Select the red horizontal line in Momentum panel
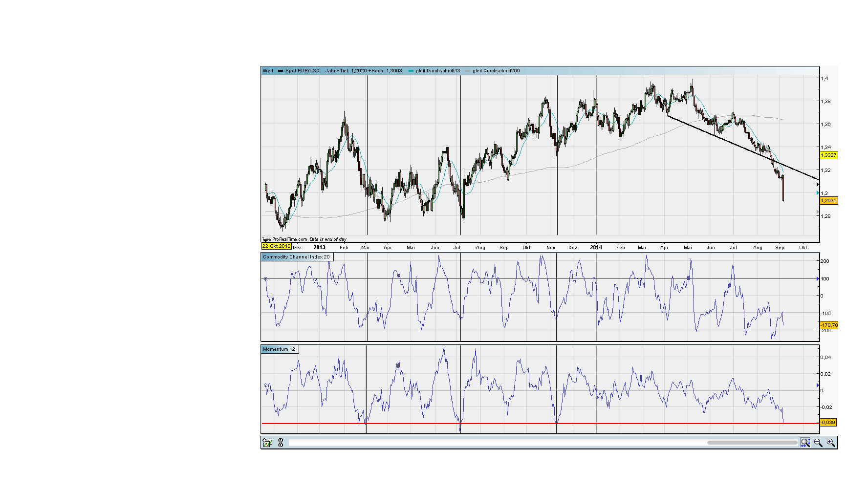Viewport: 868px width, 490px height. click(x=540, y=424)
